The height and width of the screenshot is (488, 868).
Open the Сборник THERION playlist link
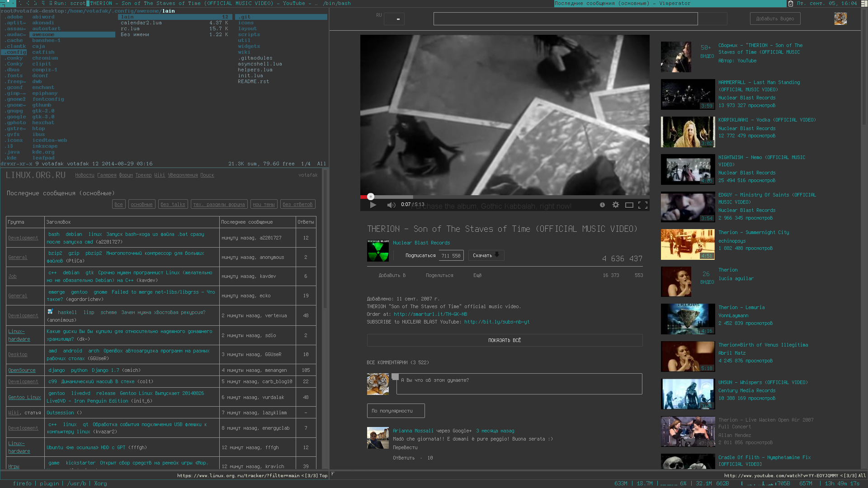[760, 49]
